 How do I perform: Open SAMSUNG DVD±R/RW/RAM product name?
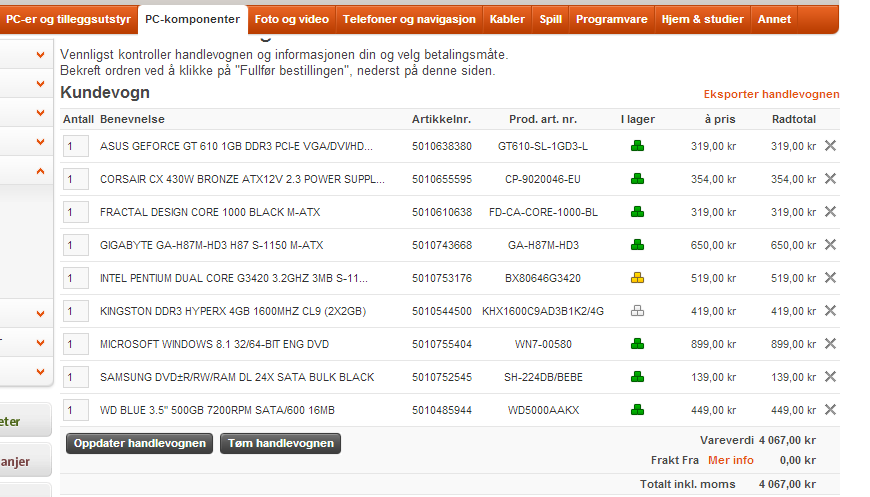click(x=237, y=377)
